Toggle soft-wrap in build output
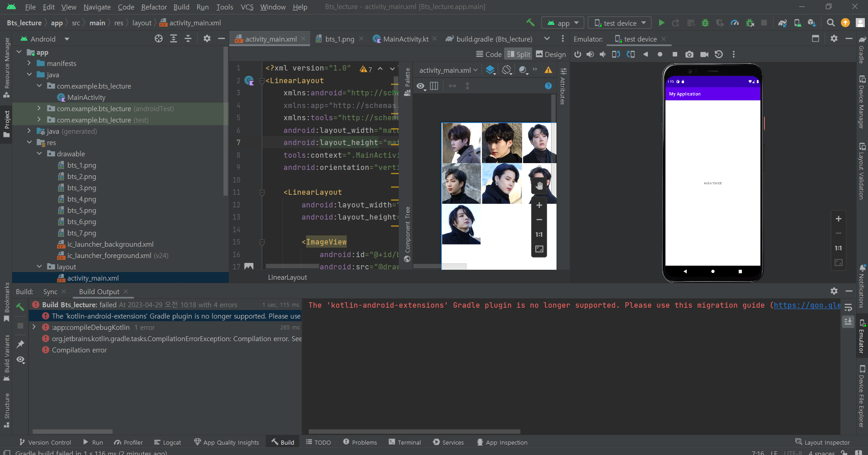The height and width of the screenshot is (455, 868). 848,307
